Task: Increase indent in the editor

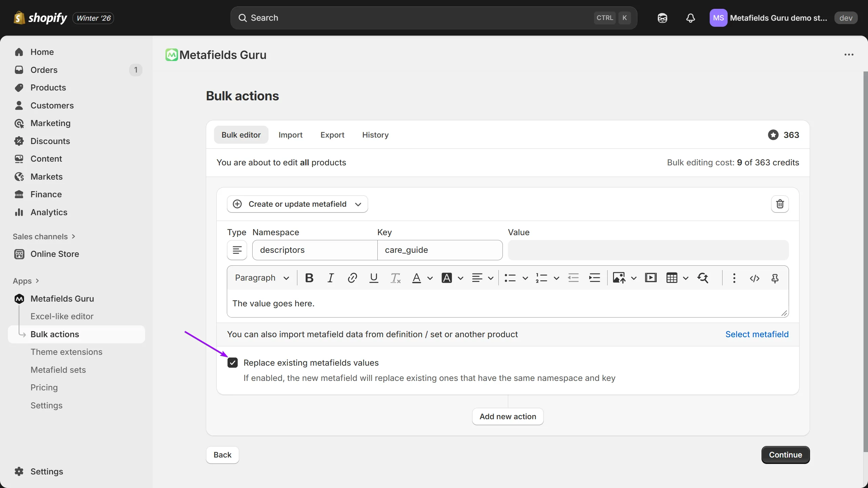Action: click(x=595, y=278)
